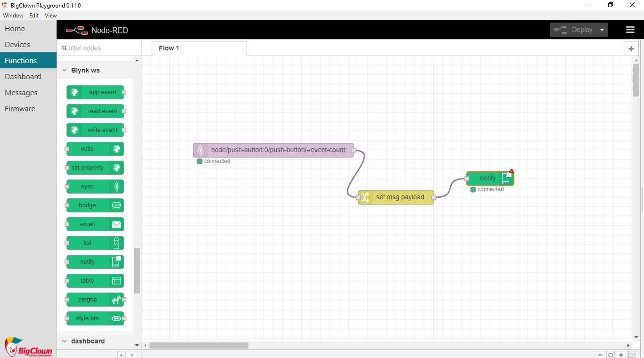Select the notify node in the palette
The width and height of the screenshot is (644, 358).
click(95, 262)
